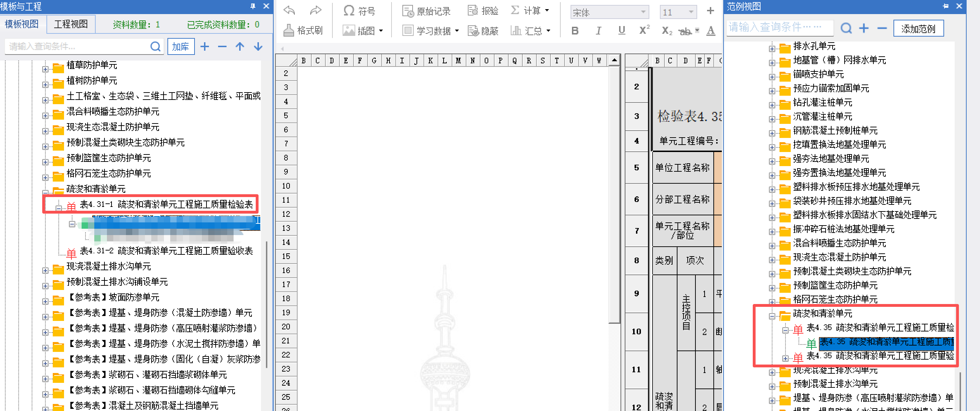Open the font color A picker
The image size is (980, 411).
pos(711,31)
